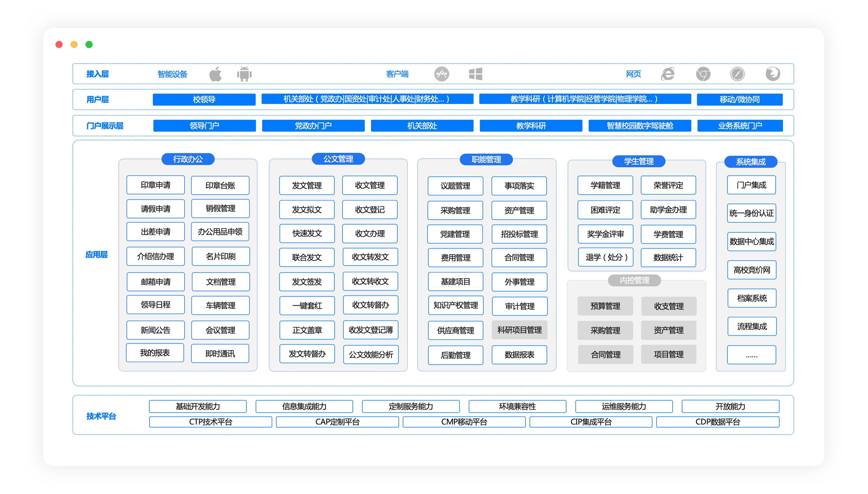Open the 招投标管理 module
Viewport: 868px width, 494px height.
tap(519, 234)
